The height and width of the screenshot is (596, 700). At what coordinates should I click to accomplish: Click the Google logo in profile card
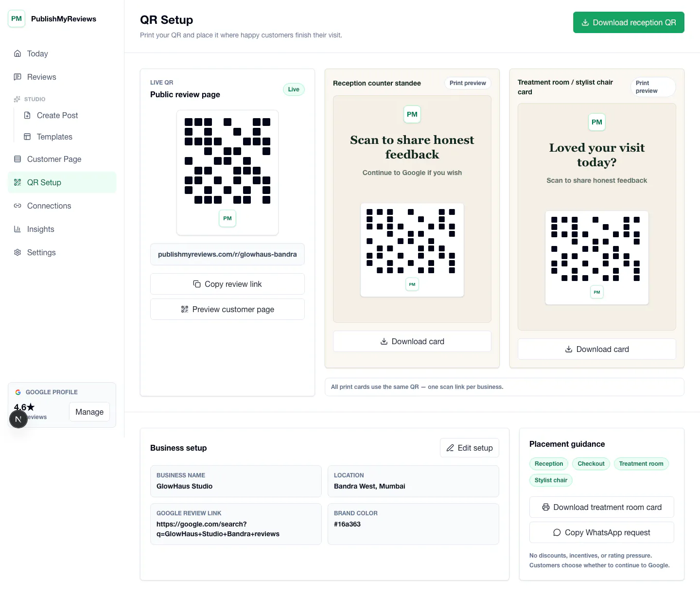(x=18, y=392)
